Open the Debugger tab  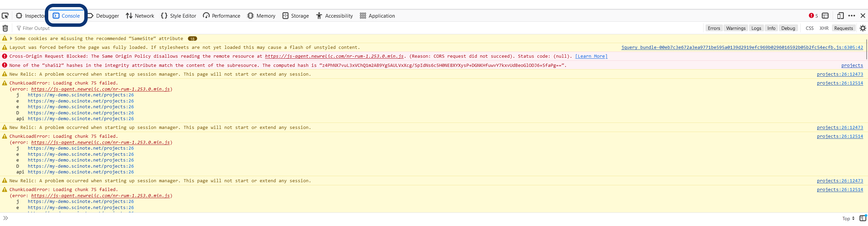[103, 16]
